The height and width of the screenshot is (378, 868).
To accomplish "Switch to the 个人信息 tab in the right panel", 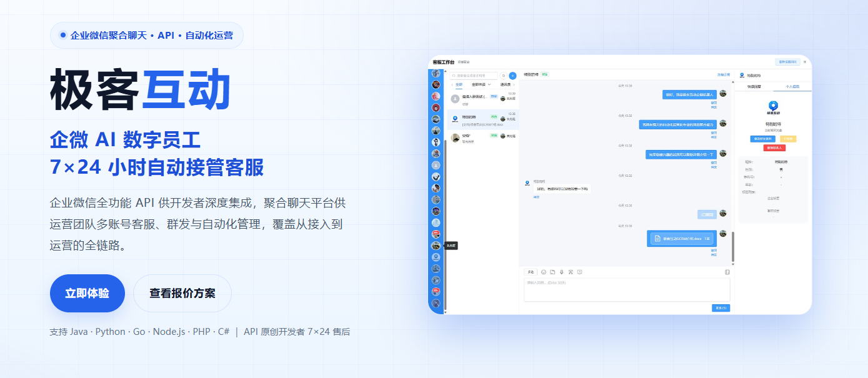I will pos(792,87).
